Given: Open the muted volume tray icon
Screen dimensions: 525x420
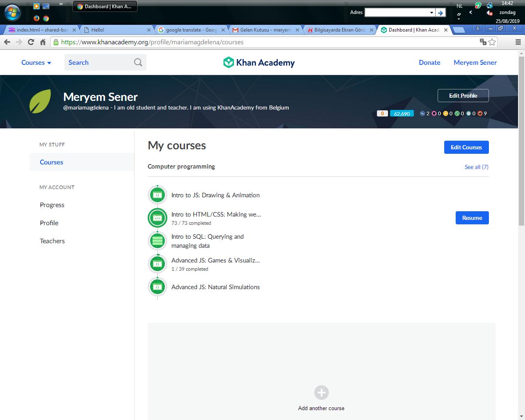Looking at the screenshot, I should tap(489, 13).
